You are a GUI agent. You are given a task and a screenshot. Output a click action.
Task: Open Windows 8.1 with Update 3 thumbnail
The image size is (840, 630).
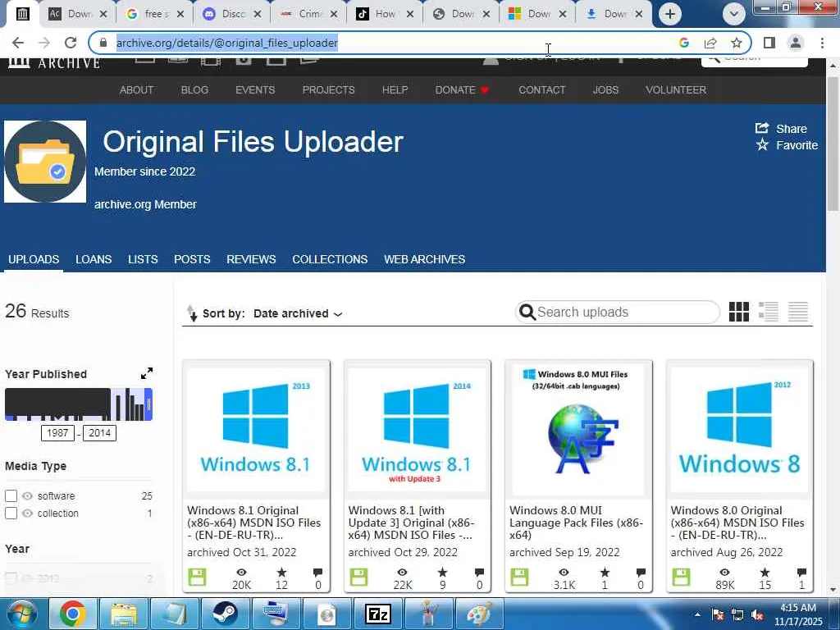pyautogui.click(x=417, y=430)
